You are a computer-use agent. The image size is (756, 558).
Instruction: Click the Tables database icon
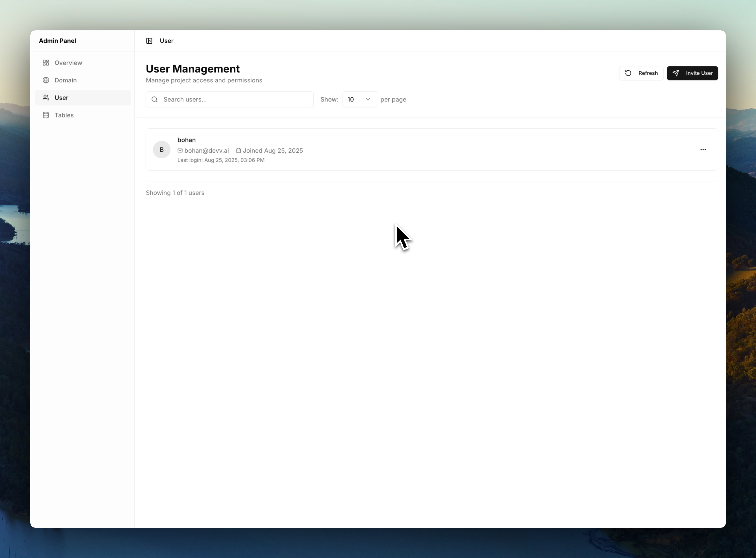click(x=46, y=115)
